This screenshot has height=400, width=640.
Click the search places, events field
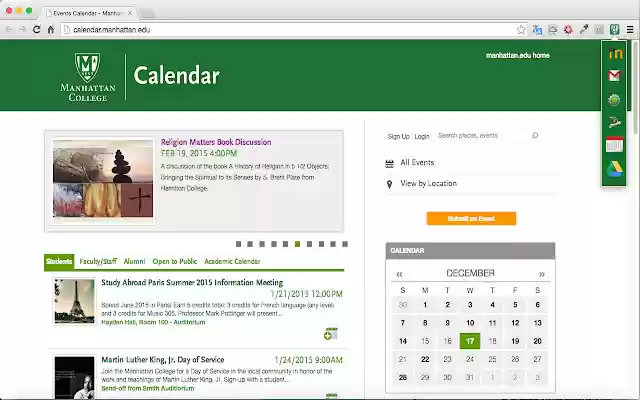click(484, 136)
